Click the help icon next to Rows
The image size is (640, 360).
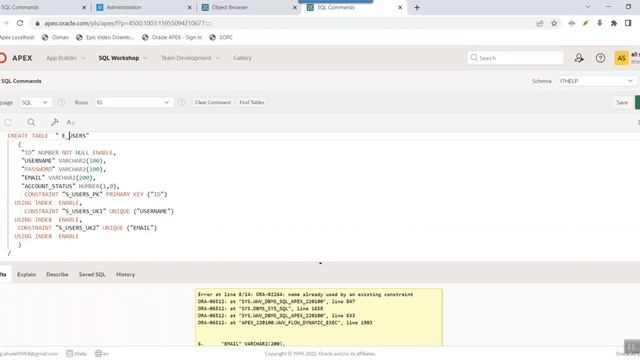181,102
